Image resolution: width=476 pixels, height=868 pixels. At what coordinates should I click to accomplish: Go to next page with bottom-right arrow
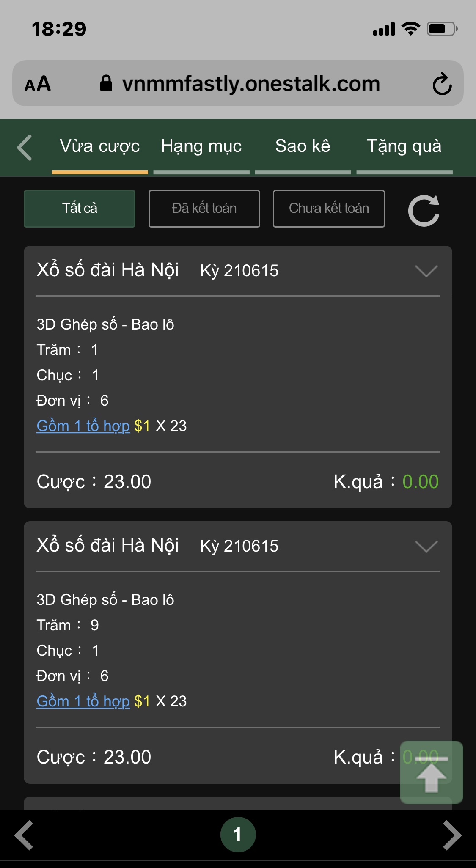click(451, 835)
